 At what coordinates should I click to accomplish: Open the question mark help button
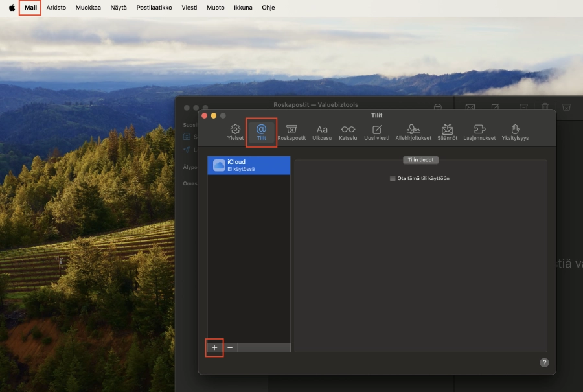point(544,363)
